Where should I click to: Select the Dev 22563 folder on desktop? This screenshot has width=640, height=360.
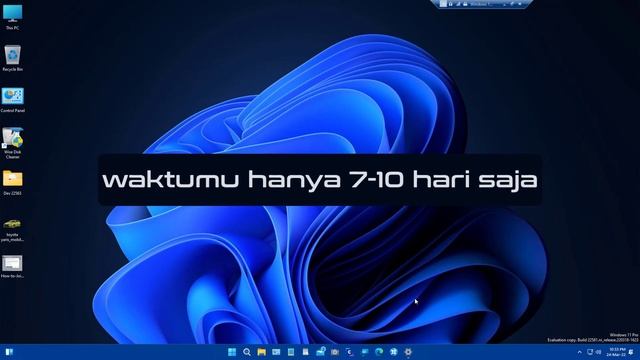click(13, 183)
